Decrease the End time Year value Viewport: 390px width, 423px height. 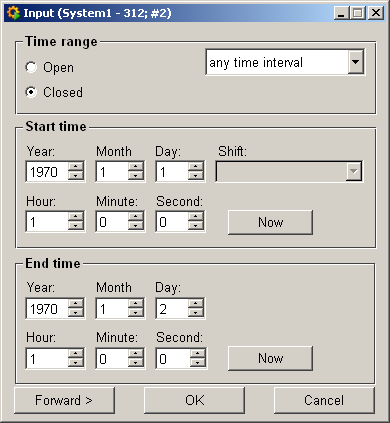76,313
